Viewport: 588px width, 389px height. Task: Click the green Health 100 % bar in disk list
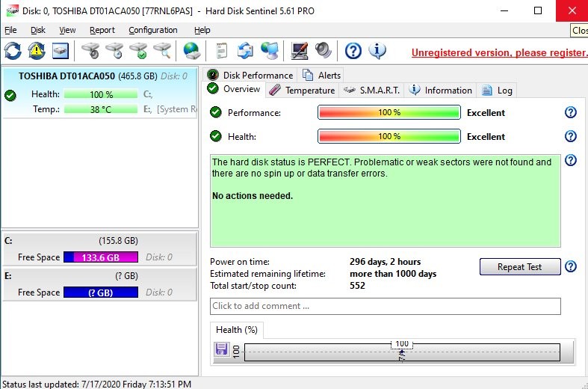(101, 94)
